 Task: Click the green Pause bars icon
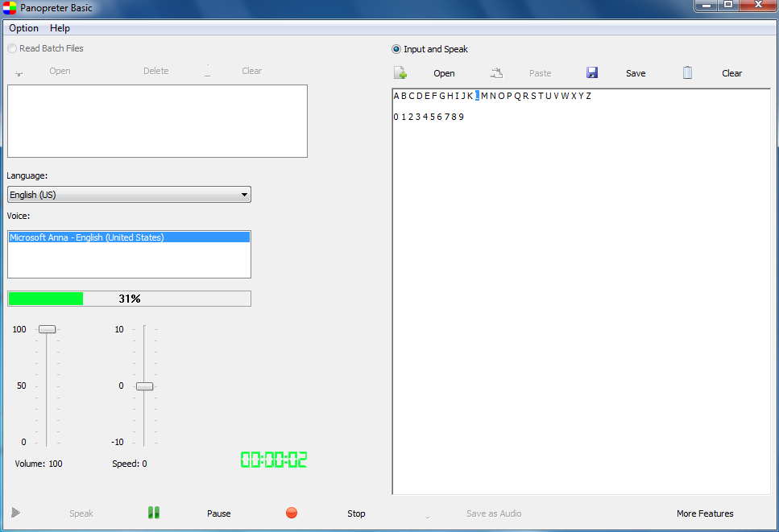(x=154, y=512)
